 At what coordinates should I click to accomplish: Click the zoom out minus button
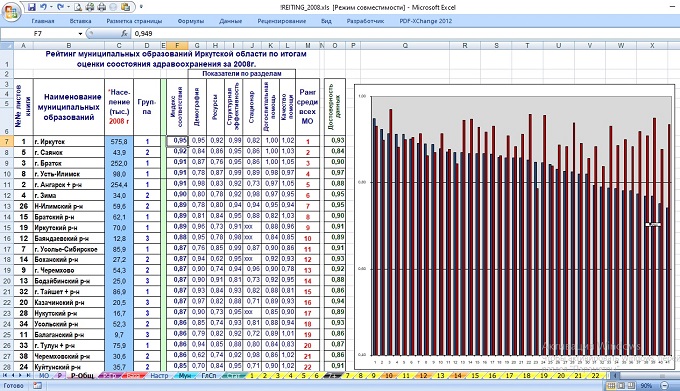664,385
